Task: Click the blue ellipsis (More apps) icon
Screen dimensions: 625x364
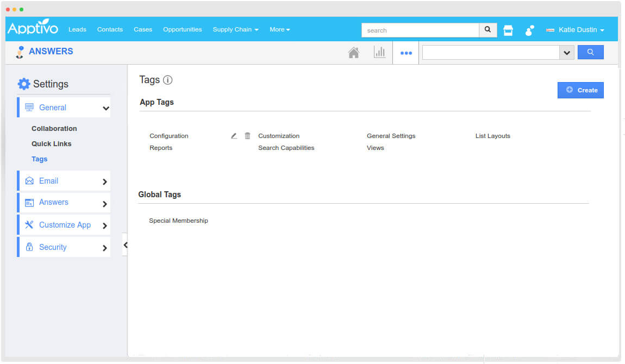Action: 405,52
